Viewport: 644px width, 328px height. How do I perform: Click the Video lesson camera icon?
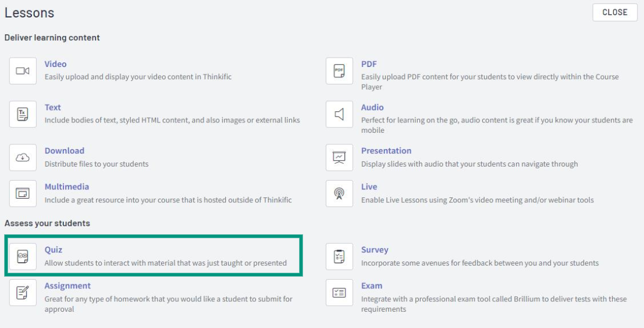pyautogui.click(x=23, y=71)
